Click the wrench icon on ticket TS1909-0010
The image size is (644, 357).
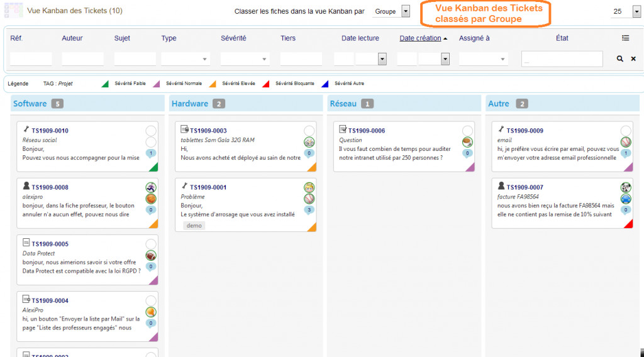click(26, 129)
